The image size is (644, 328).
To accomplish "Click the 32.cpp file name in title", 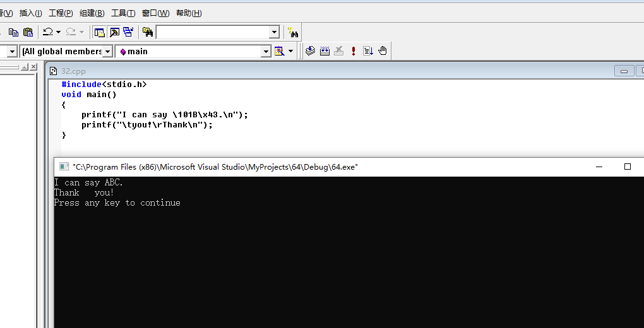I will tap(73, 71).
